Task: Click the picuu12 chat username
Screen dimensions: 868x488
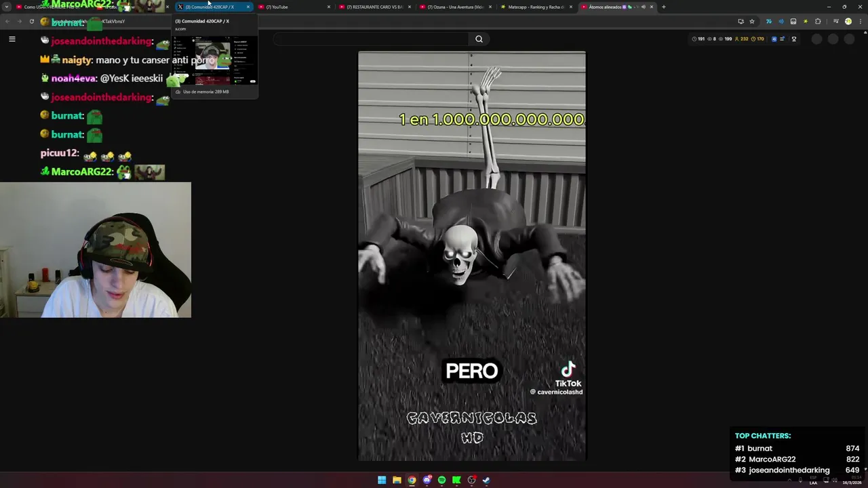Action: point(60,153)
